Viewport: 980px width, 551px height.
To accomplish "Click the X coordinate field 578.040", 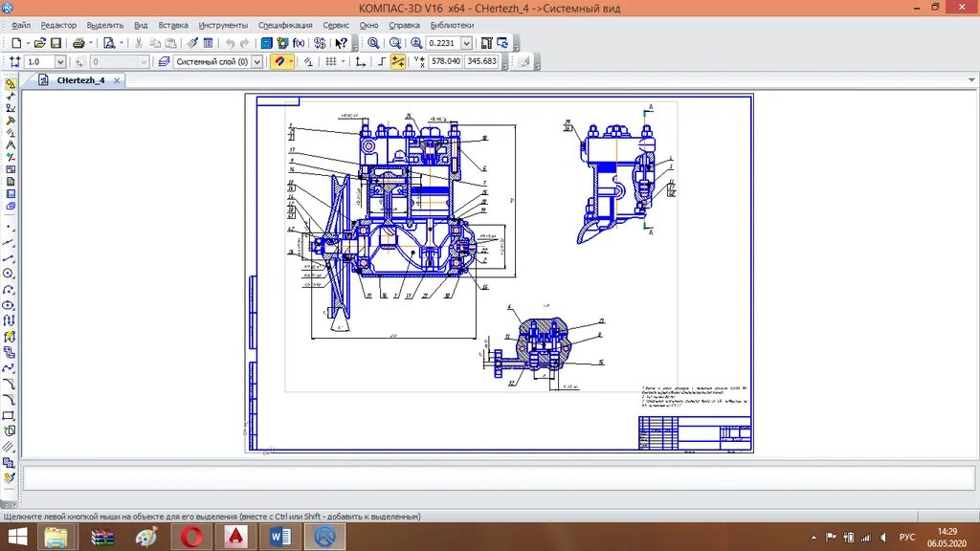I will click(445, 61).
